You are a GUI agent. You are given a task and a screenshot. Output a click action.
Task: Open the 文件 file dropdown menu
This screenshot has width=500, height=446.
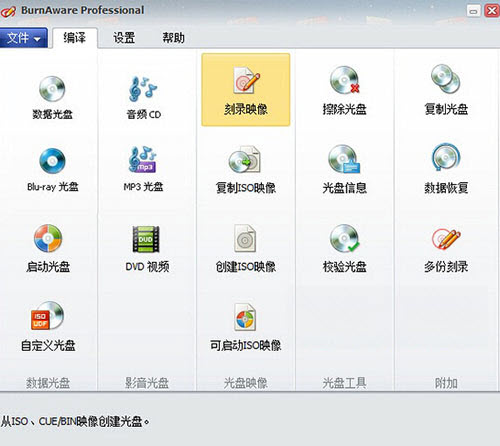pyautogui.click(x=23, y=38)
